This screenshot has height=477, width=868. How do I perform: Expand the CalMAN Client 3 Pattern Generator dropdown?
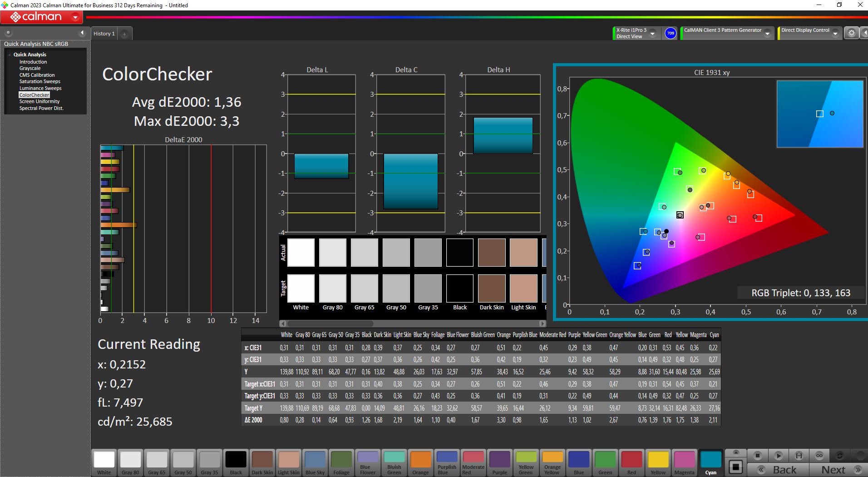tap(767, 34)
